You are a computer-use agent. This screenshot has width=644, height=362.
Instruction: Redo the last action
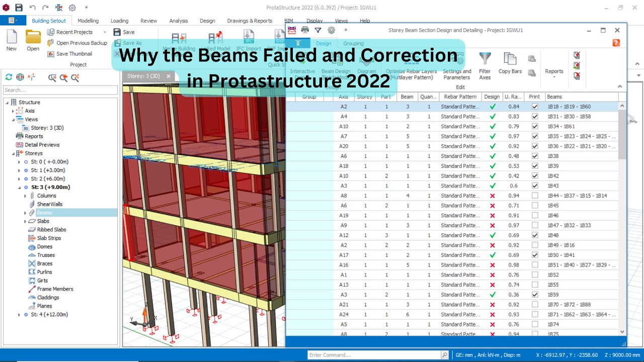point(46,8)
